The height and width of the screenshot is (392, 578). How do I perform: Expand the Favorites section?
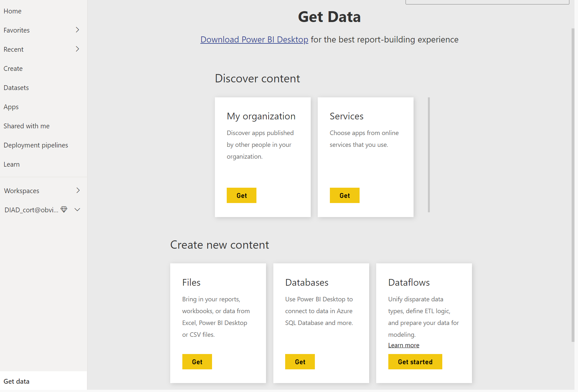point(77,30)
